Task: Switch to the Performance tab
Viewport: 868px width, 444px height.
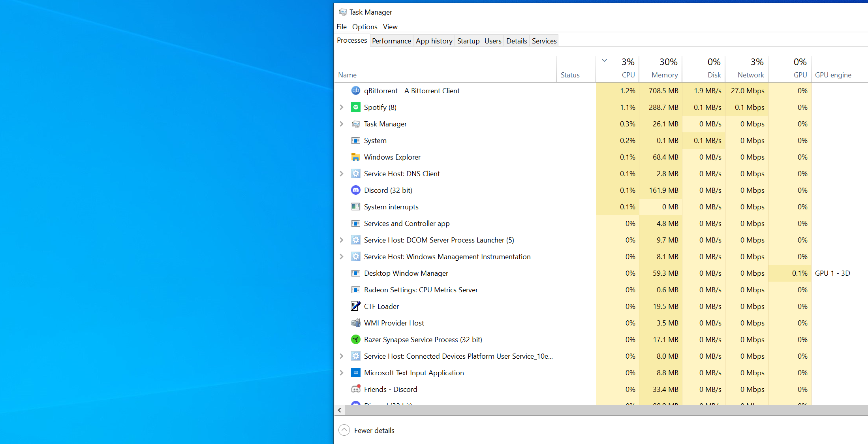Action: coord(391,41)
